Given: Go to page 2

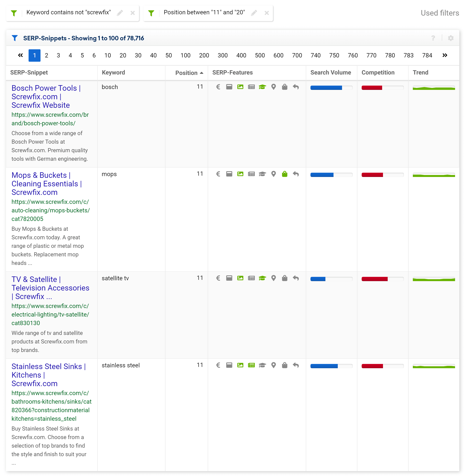Looking at the screenshot, I should (x=46, y=55).
